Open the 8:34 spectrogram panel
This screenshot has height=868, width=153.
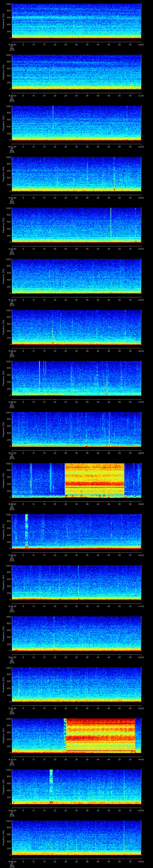(76, 276)
